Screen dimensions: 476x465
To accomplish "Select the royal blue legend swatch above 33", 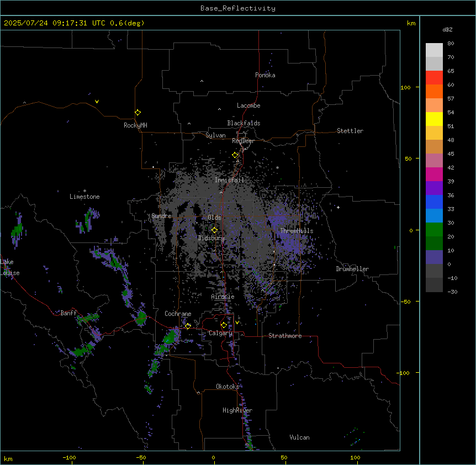I will (x=434, y=202).
